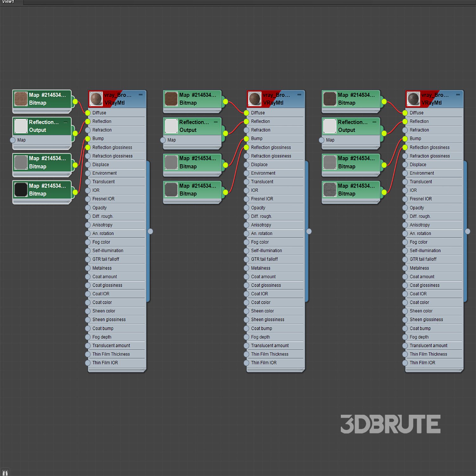The width and height of the screenshot is (476, 476).
Task: Click output socket of middle VRayMtl node
Action: [x=309, y=231]
